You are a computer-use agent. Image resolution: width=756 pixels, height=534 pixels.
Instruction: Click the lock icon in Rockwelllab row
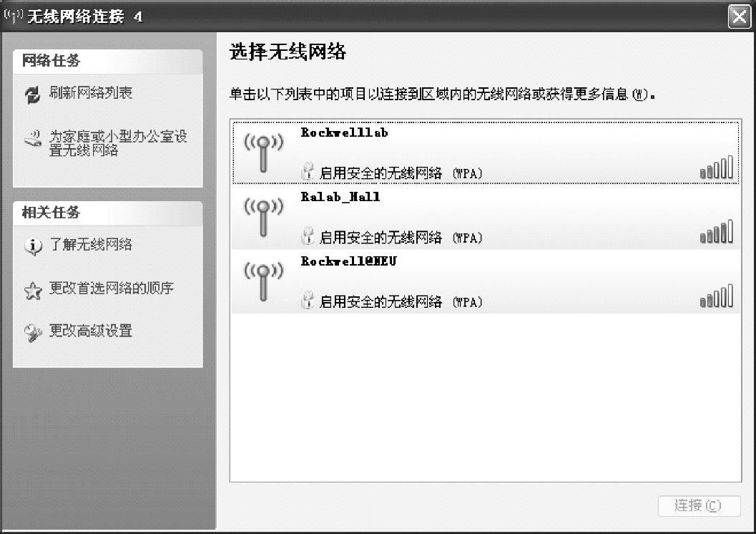[x=307, y=172]
